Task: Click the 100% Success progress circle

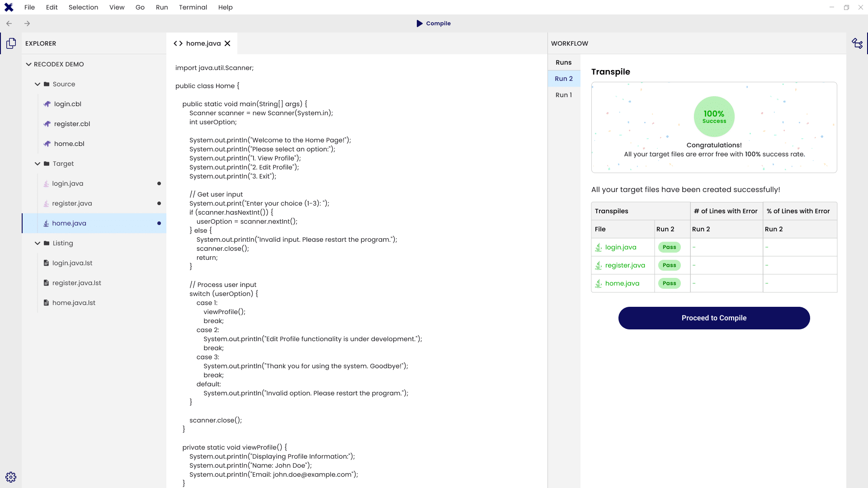Action: click(x=714, y=116)
